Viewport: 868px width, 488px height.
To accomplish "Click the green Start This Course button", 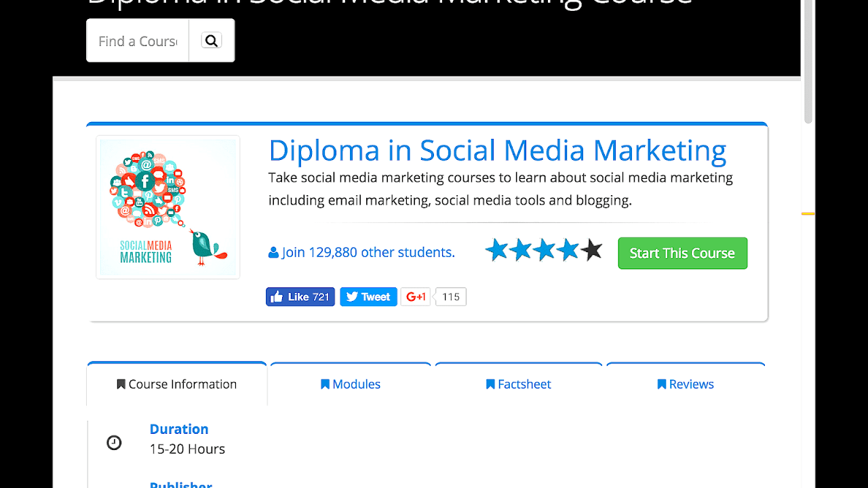I will point(683,253).
